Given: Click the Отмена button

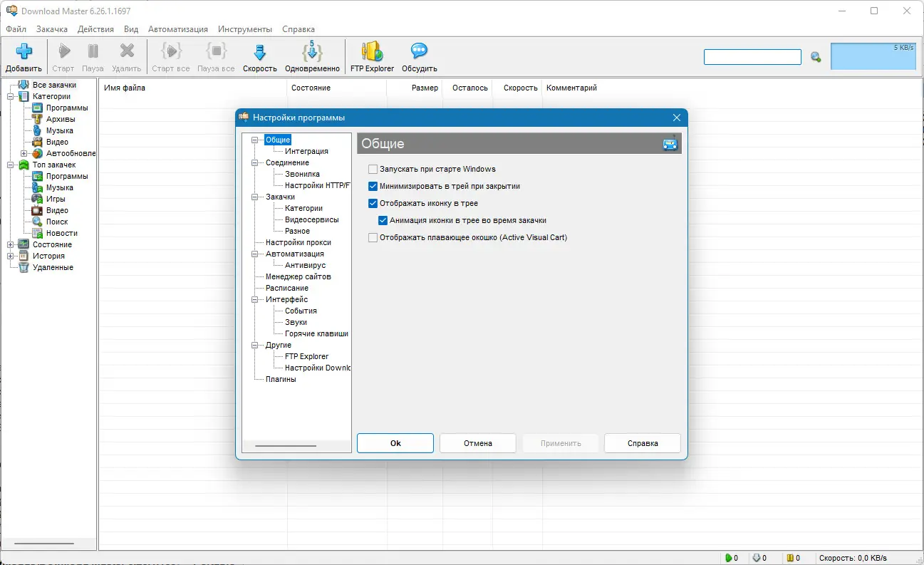Looking at the screenshot, I should click(x=478, y=443).
